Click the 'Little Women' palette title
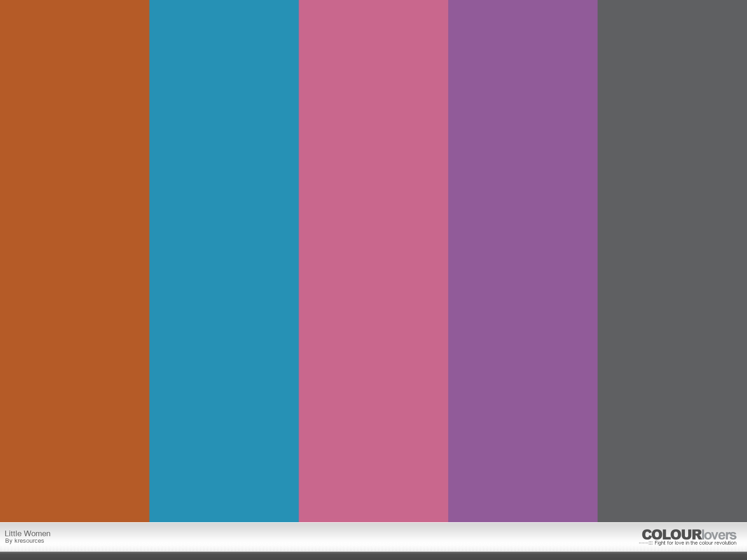This screenshot has height=560, width=747. point(28,533)
